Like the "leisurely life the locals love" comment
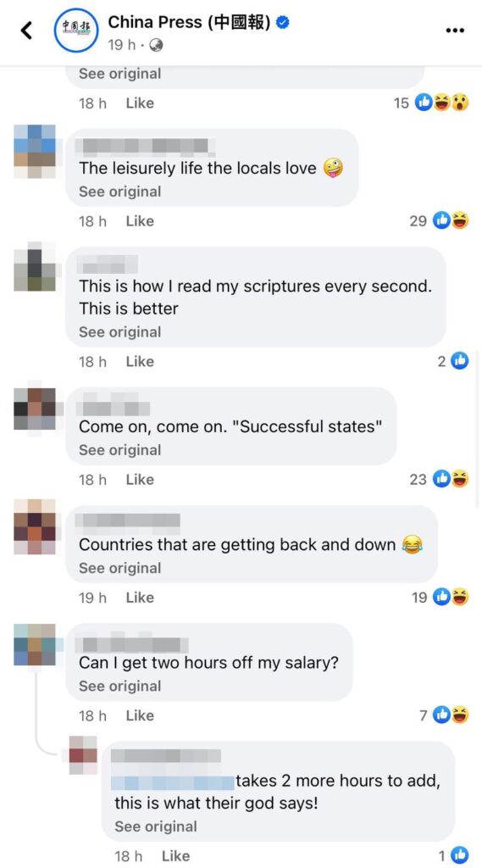The width and height of the screenshot is (482, 868). (x=140, y=221)
